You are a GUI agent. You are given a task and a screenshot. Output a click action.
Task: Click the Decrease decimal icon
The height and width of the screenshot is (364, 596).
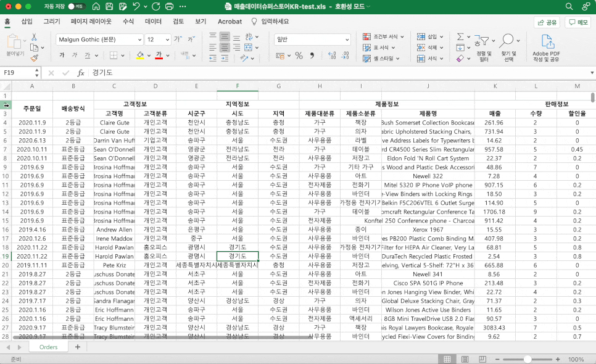pos(345,56)
